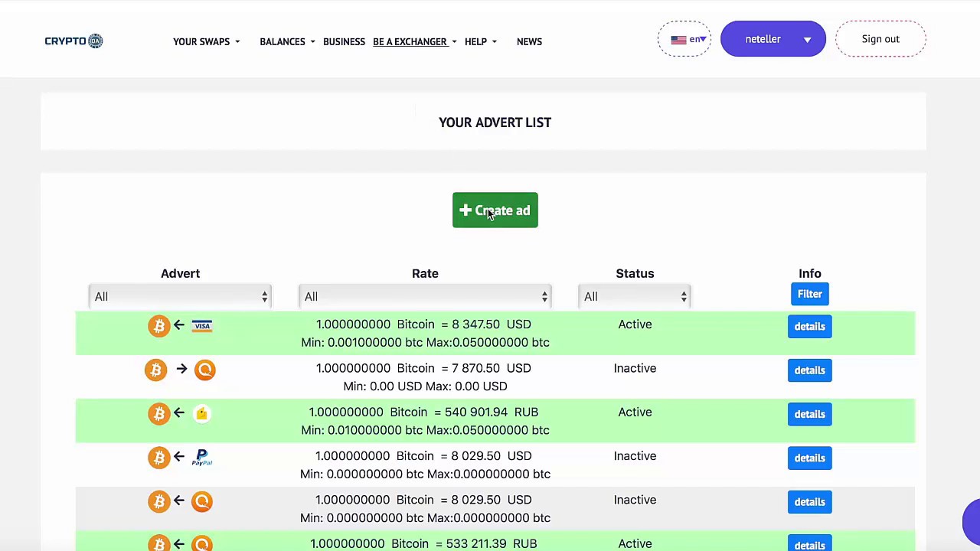Open the NEWS page
Image resolution: width=980 pixels, height=551 pixels.
(x=529, y=41)
